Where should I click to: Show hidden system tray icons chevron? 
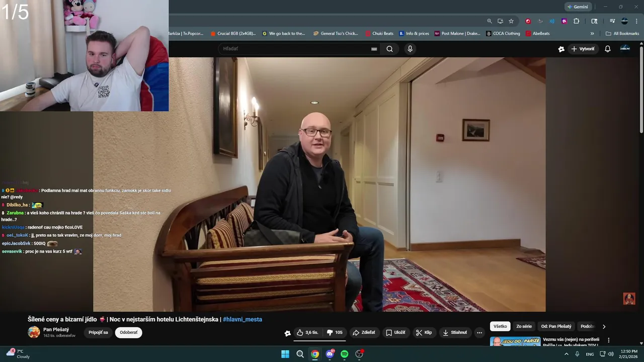pos(566,354)
